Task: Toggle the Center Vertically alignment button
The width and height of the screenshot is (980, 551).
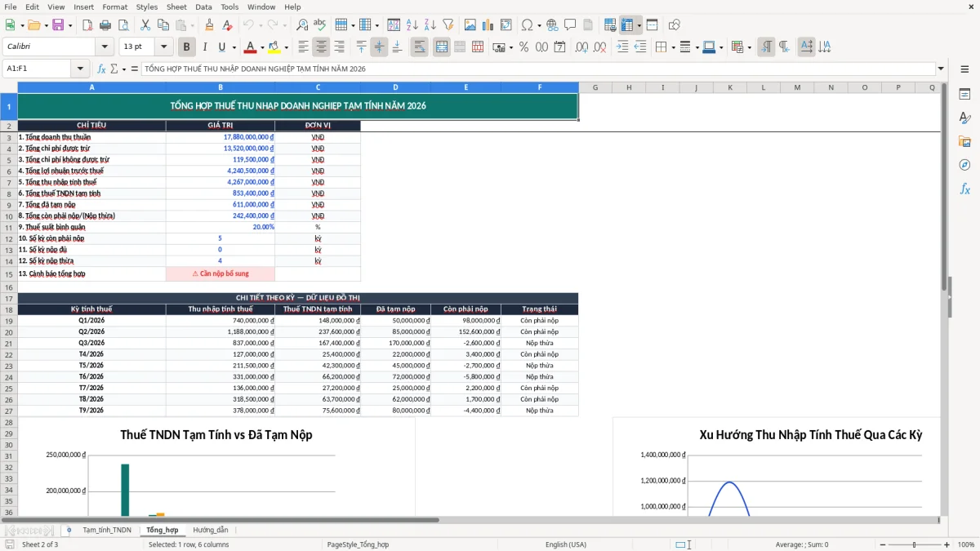Action: [x=379, y=47]
